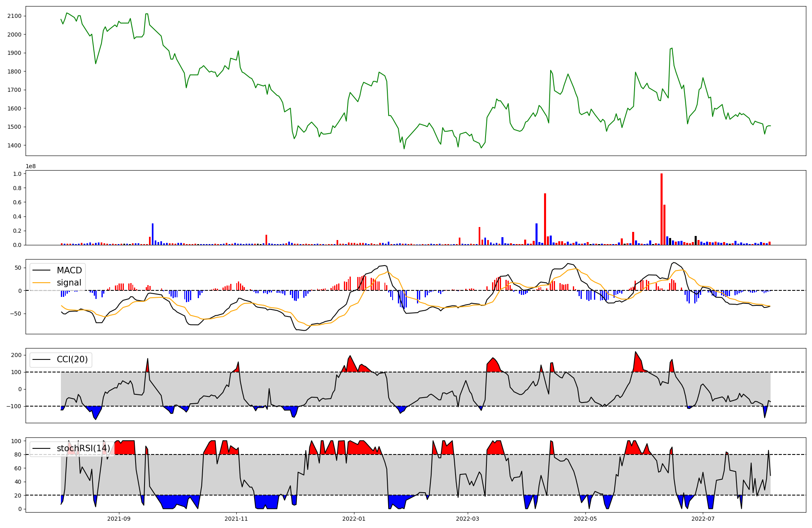
Task: Click the 2100 price axis tick label
Action: click(14, 16)
